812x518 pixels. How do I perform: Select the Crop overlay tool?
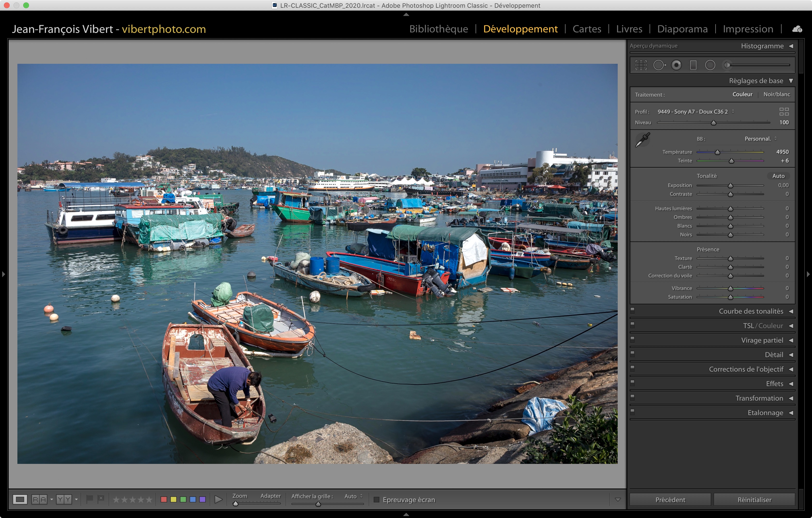641,65
